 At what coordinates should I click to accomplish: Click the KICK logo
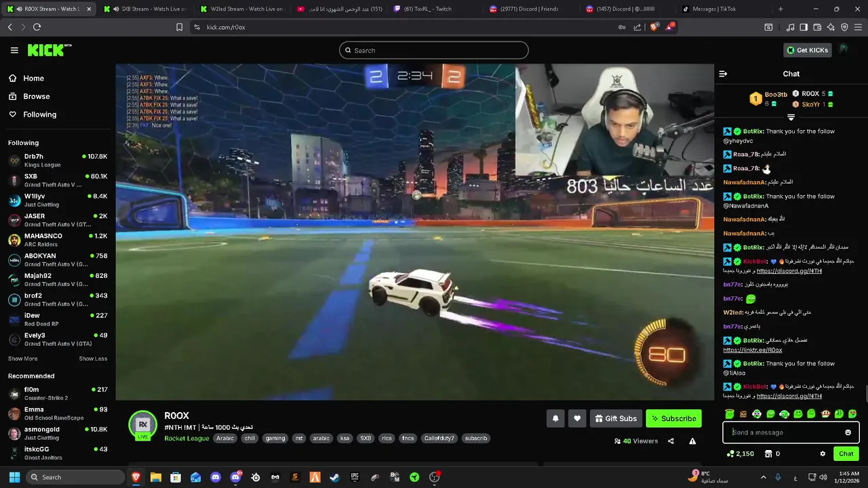(x=49, y=49)
